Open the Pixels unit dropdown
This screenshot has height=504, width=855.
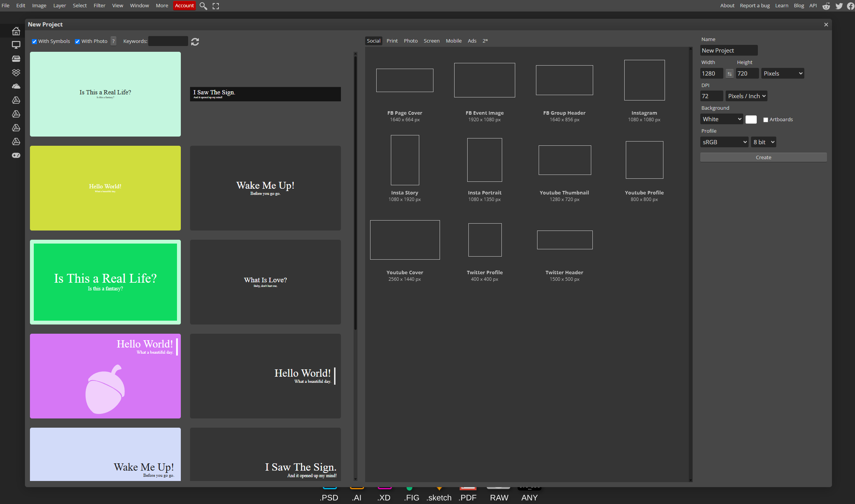[x=782, y=74]
